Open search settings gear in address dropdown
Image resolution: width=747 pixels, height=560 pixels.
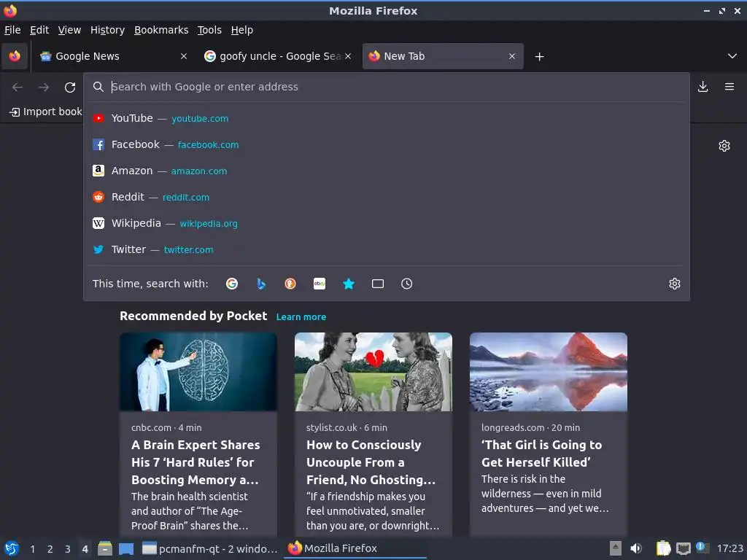[x=675, y=284]
